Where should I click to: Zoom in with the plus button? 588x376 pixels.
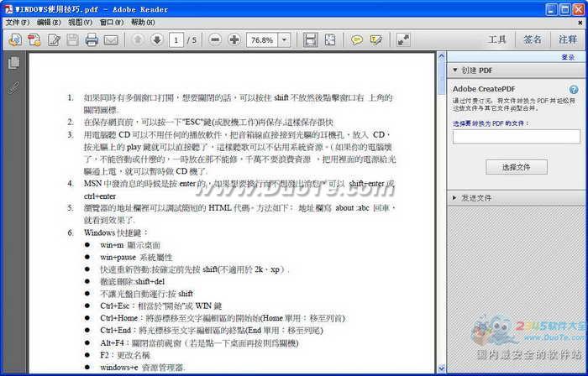coord(234,39)
